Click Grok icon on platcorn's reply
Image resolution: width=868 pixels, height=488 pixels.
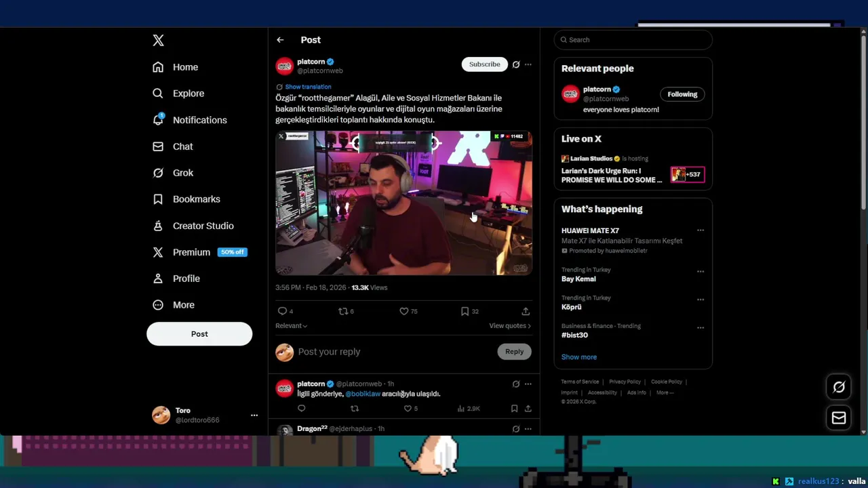(516, 384)
